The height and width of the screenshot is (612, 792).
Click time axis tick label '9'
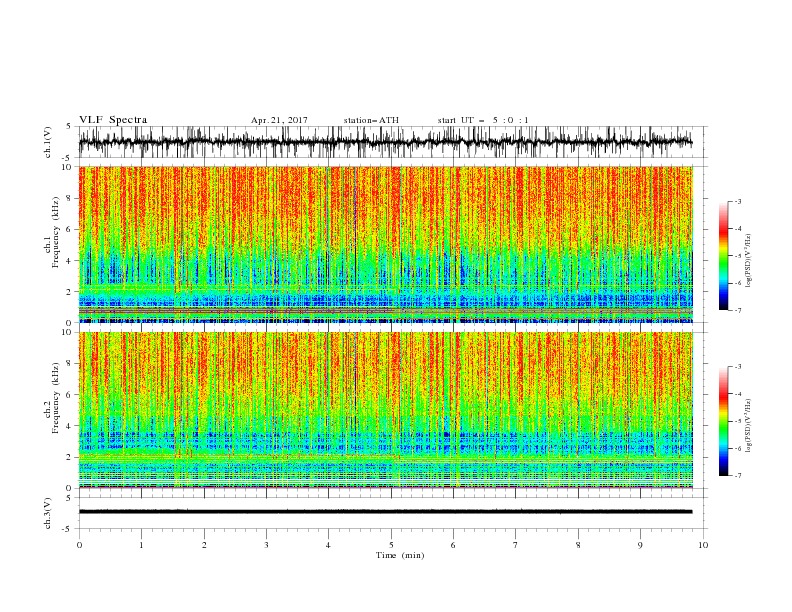coord(640,545)
